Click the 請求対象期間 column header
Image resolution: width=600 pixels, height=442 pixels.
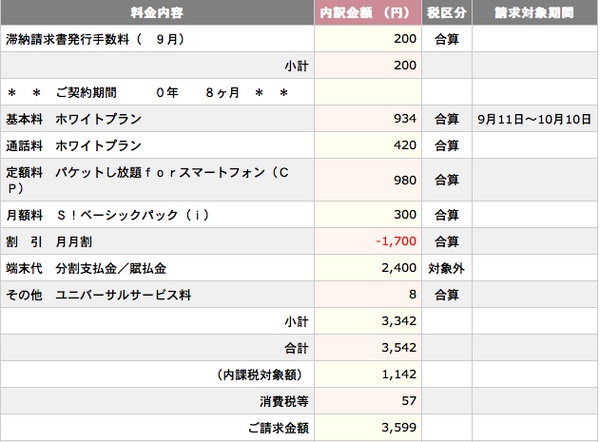pyautogui.click(x=534, y=13)
